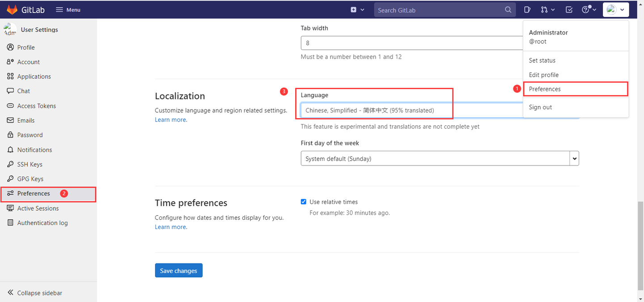Screen dimensions: 644x302
Task: Open the Emails settings page
Action: pyautogui.click(x=25, y=120)
